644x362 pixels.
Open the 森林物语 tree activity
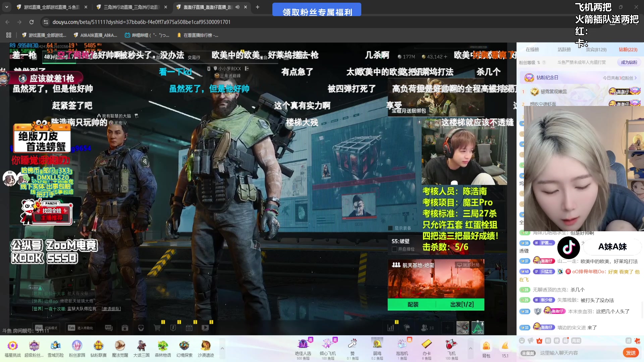(163, 348)
